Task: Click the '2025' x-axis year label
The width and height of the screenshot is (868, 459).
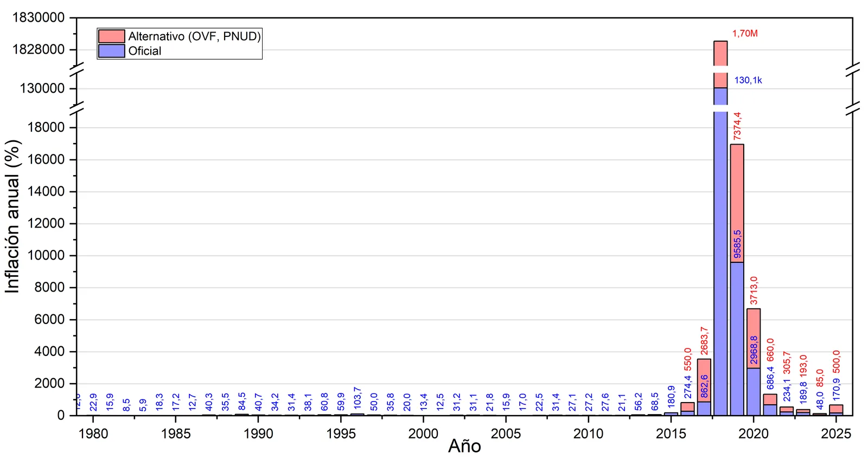Action: click(x=836, y=434)
